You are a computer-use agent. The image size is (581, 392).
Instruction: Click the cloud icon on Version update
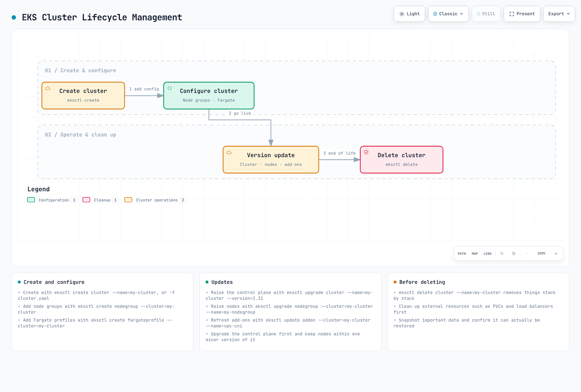click(229, 152)
